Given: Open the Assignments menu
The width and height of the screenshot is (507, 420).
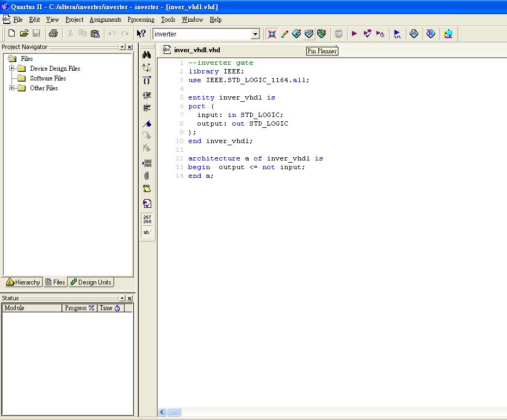Looking at the screenshot, I should (106, 20).
